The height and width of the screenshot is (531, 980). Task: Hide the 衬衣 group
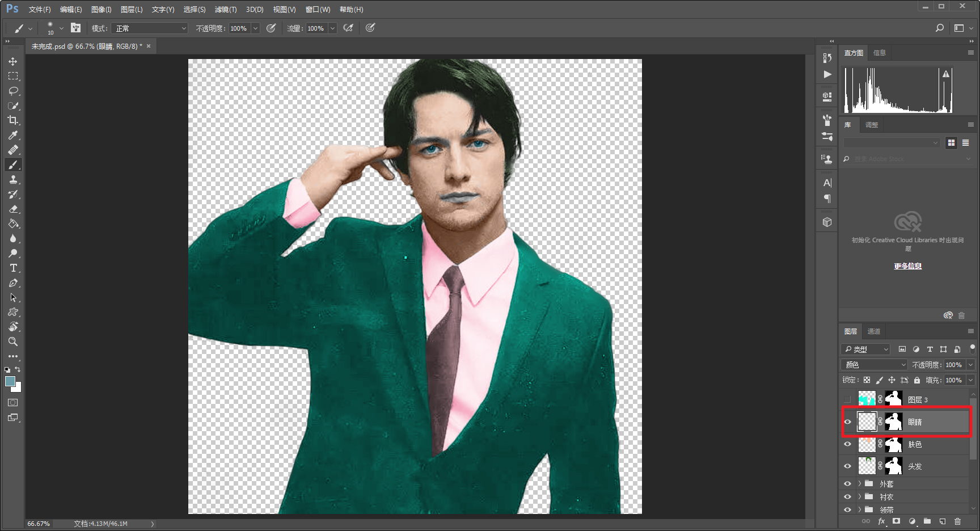tap(848, 497)
